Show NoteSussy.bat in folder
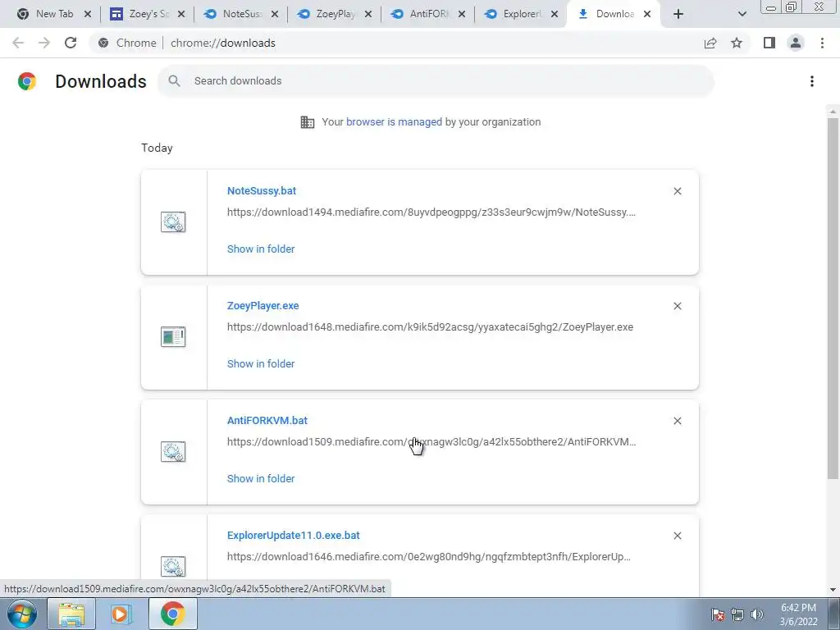This screenshot has height=630, width=840. click(x=261, y=249)
